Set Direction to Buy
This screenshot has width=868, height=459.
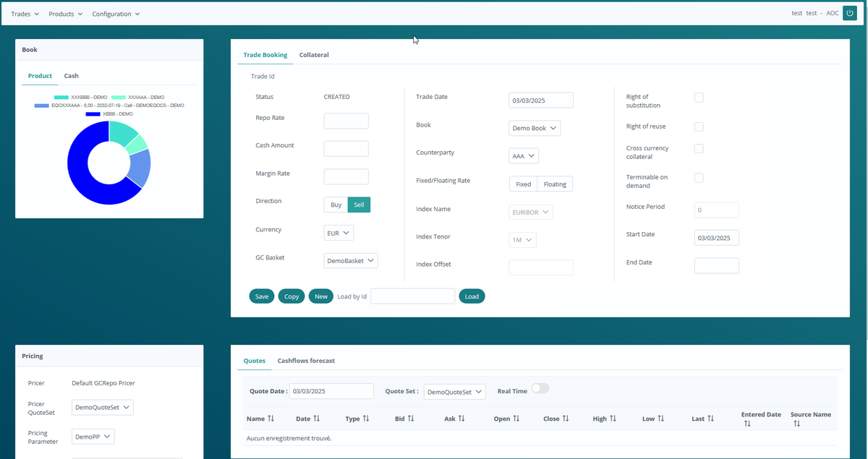coord(336,205)
